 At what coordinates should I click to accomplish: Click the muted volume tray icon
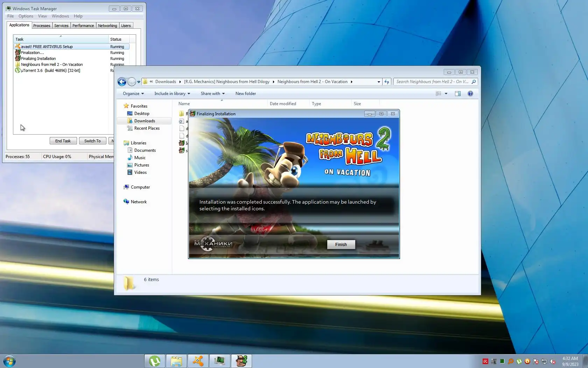pos(553,361)
